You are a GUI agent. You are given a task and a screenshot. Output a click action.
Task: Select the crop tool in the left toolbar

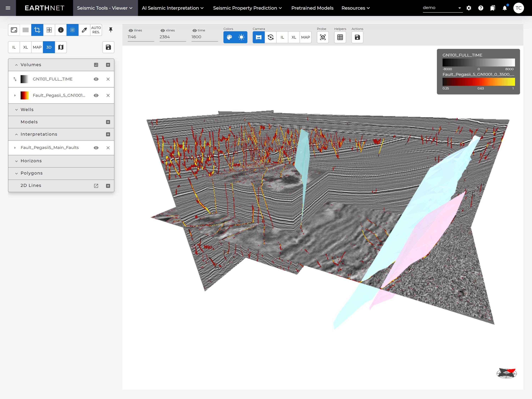click(x=37, y=30)
